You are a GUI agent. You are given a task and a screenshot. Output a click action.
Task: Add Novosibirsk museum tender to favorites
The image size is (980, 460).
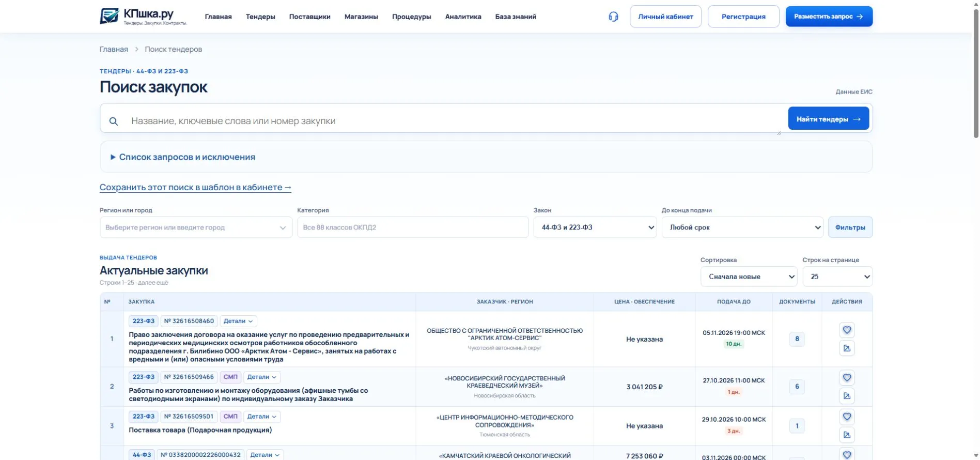847,377
